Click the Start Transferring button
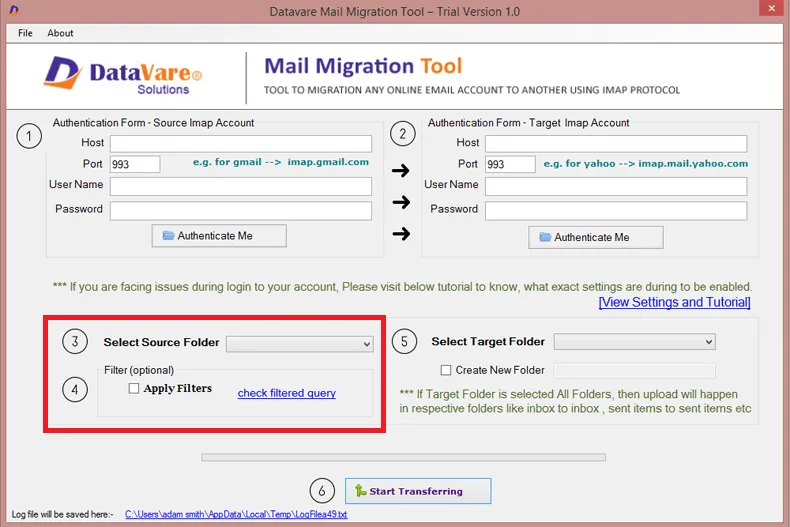 coord(418,491)
